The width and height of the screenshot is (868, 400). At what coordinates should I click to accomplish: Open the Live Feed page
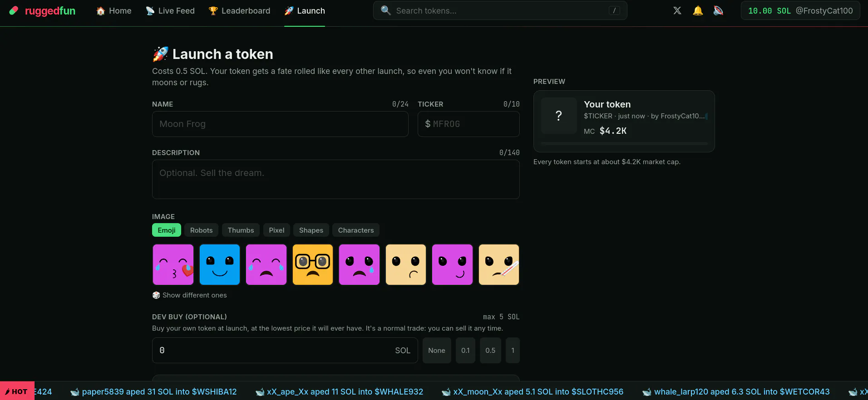[x=170, y=10]
